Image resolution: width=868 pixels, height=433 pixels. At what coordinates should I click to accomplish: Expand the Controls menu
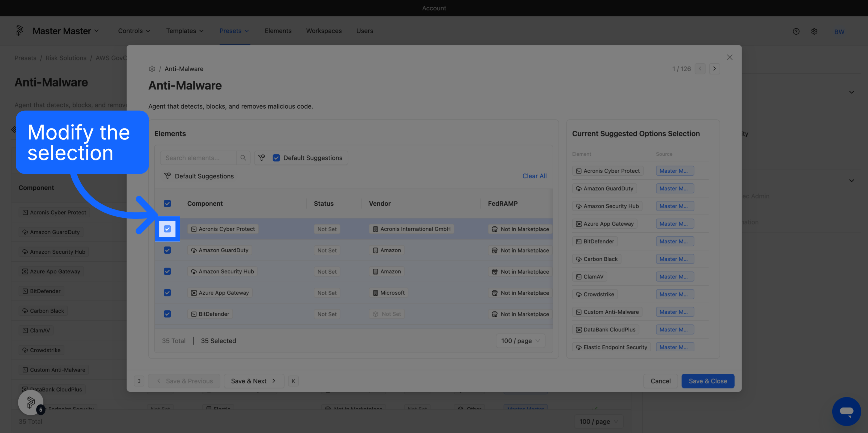coord(134,31)
